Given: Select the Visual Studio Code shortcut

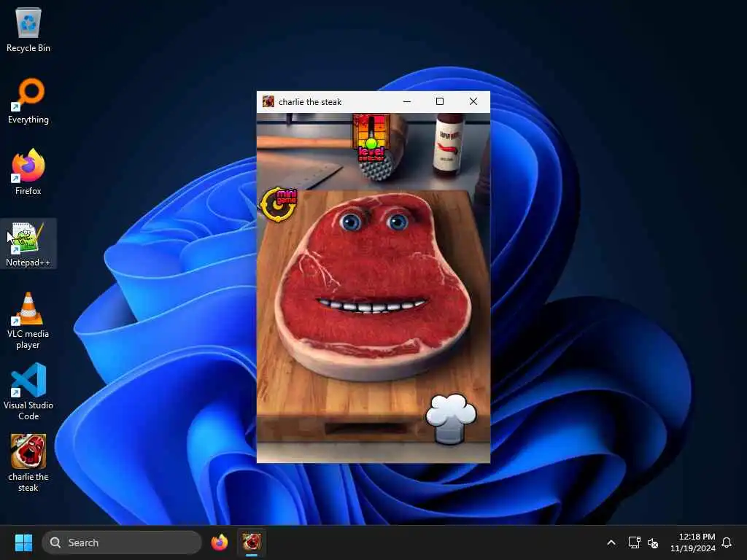Looking at the screenshot, I should [x=28, y=392].
